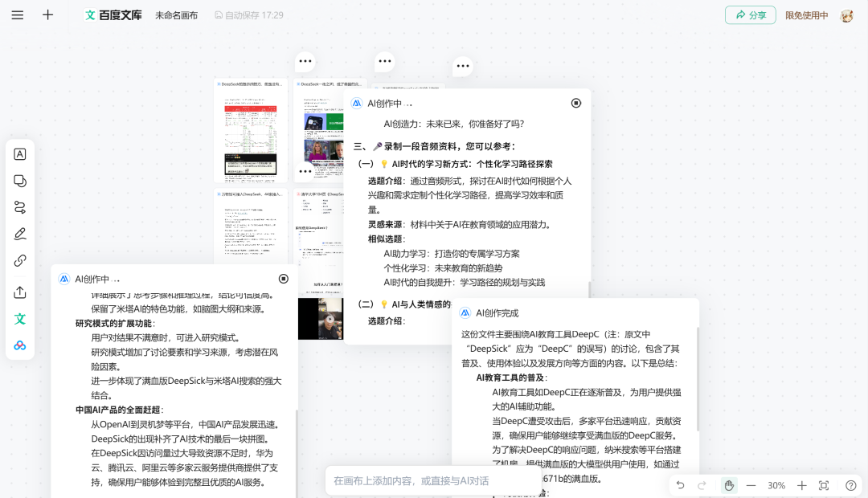Undo the last canvas action
868x498 pixels.
click(x=681, y=485)
